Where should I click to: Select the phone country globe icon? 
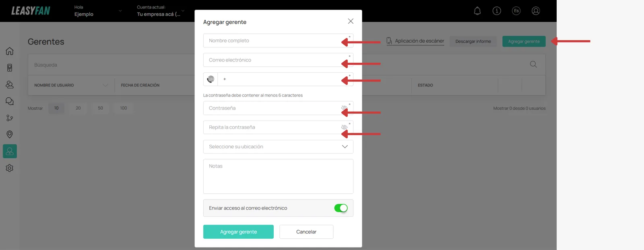211,79
